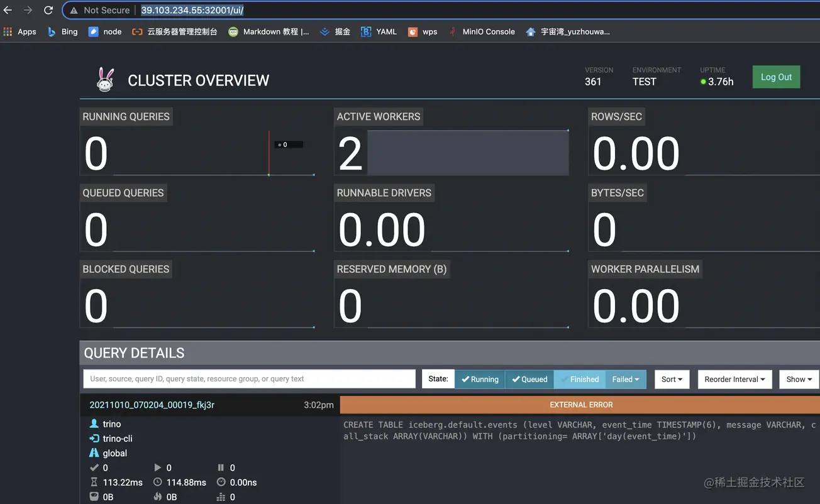Viewport: 820px width, 504px height.
Task: Open the 云服务器管理控制台 bookmark
Action: (x=174, y=31)
